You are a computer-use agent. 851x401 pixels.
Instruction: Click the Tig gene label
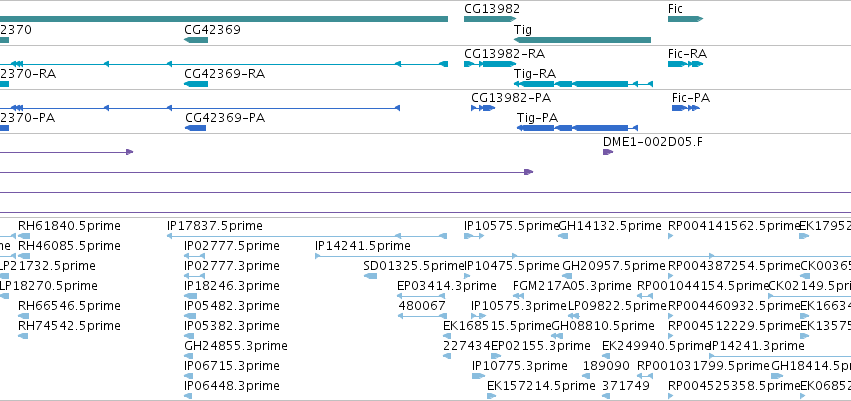coord(523,29)
